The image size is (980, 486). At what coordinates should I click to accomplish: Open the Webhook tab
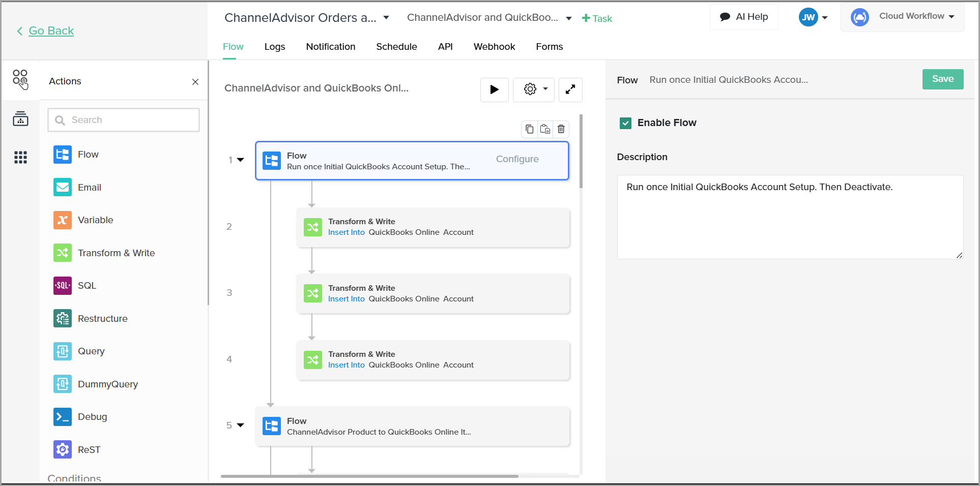tap(494, 47)
